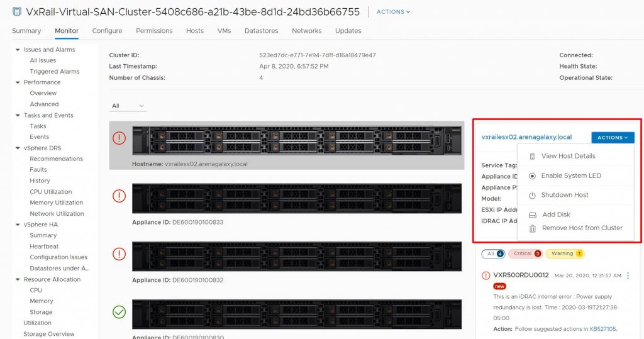Click the Add Disk drive icon
The image size is (644, 339).
[x=532, y=215]
